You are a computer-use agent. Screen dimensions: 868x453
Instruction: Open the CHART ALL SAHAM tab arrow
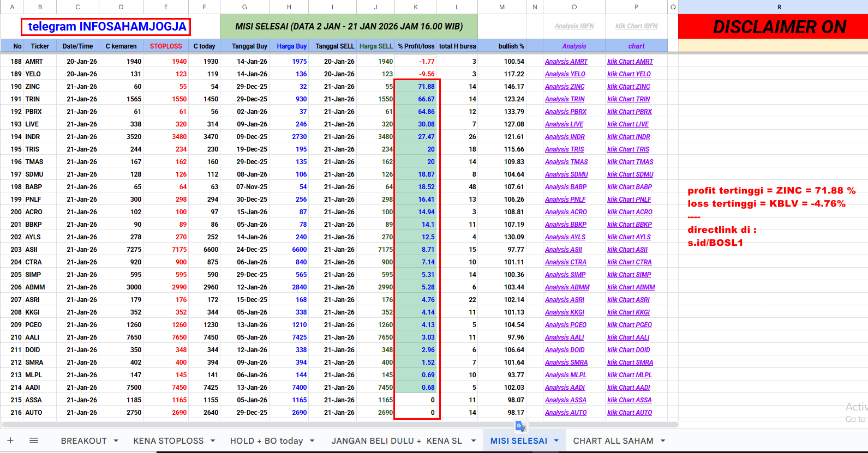[663, 440]
